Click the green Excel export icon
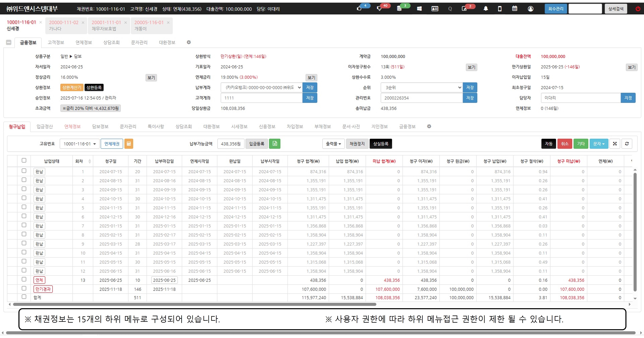The height and width of the screenshot is (338, 644). point(274,144)
